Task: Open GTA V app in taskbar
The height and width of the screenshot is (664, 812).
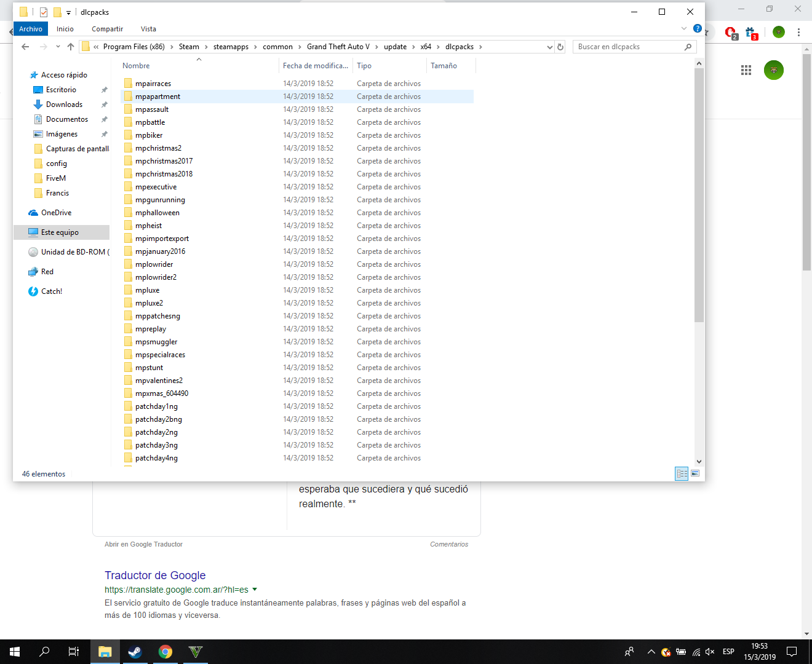Action: (x=195, y=652)
